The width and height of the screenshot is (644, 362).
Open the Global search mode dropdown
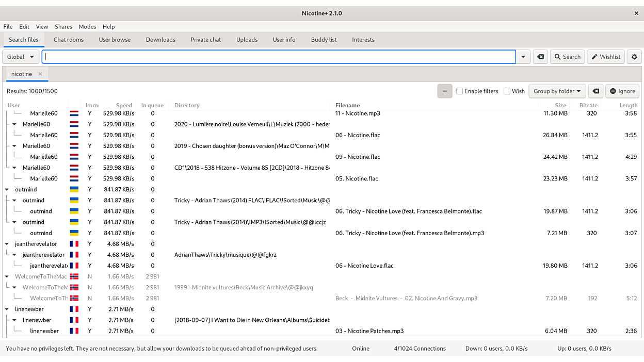(x=21, y=57)
